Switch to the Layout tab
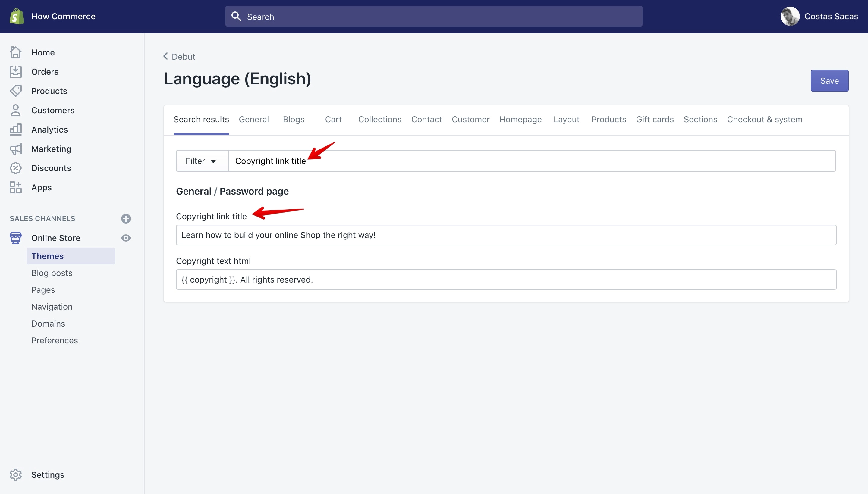The height and width of the screenshot is (494, 868). tap(566, 119)
